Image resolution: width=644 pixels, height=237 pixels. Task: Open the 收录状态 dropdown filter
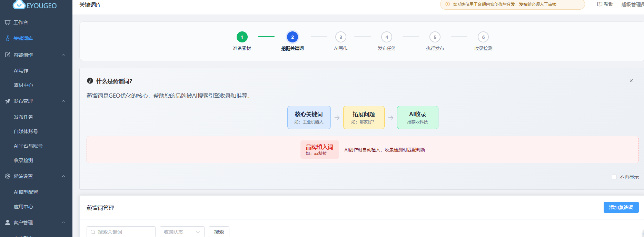coord(182,232)
